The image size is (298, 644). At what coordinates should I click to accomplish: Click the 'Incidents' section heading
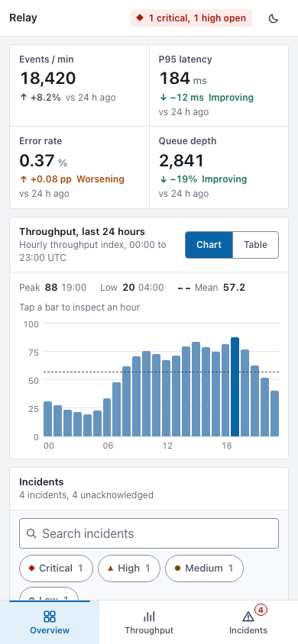tap(41, 481)
